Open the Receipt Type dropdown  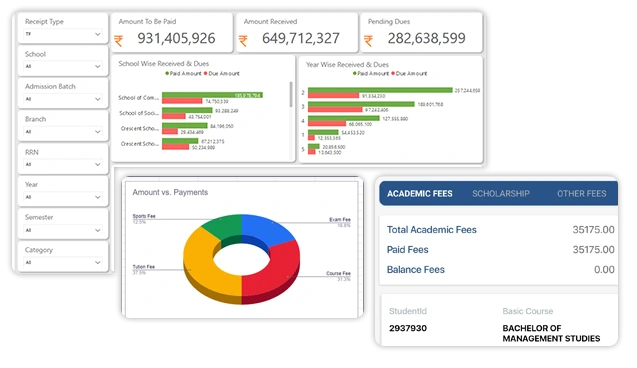point(63,35)
